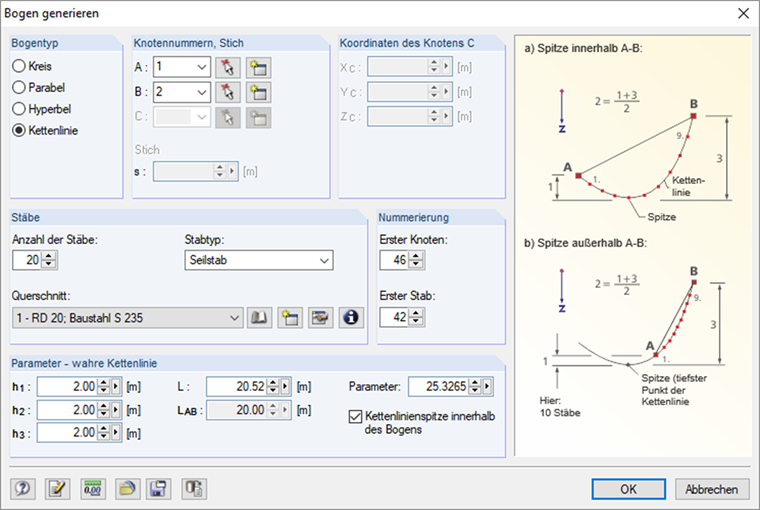The image size is (760, 510).
Task: Adjust the Parameter spinner arrows
Action: coord(475,386)
